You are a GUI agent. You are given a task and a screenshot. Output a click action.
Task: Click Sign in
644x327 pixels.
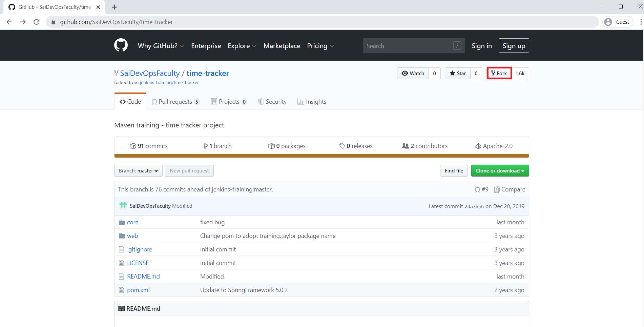[x=482, y=46]
